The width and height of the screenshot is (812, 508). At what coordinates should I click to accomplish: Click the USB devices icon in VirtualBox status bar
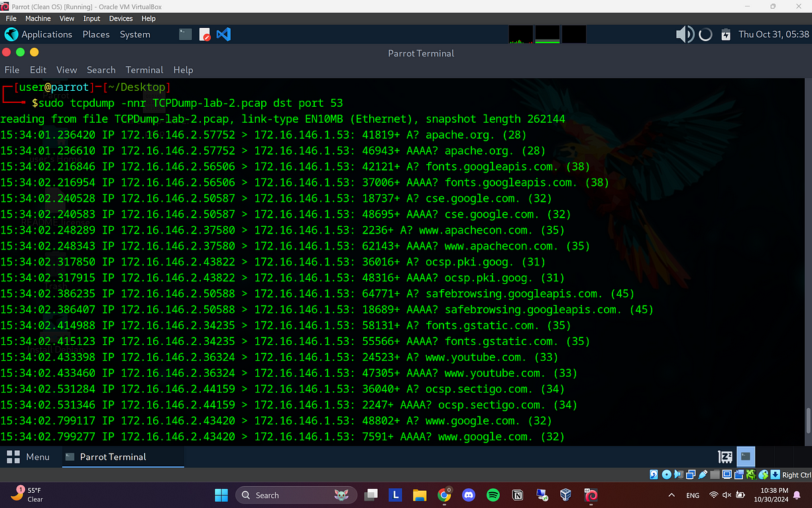pos(703,474)
